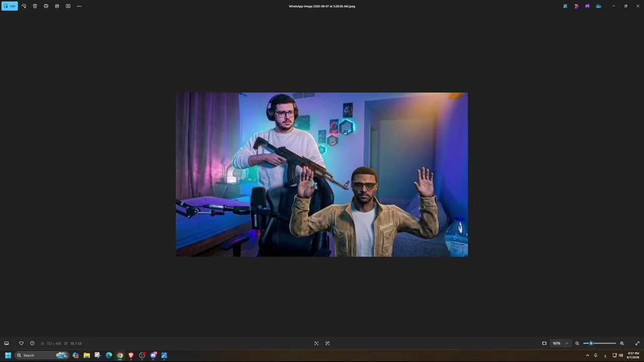The image size is (644, 362).
Task: Mark the photo as favorite with heart
Action: 21,343
